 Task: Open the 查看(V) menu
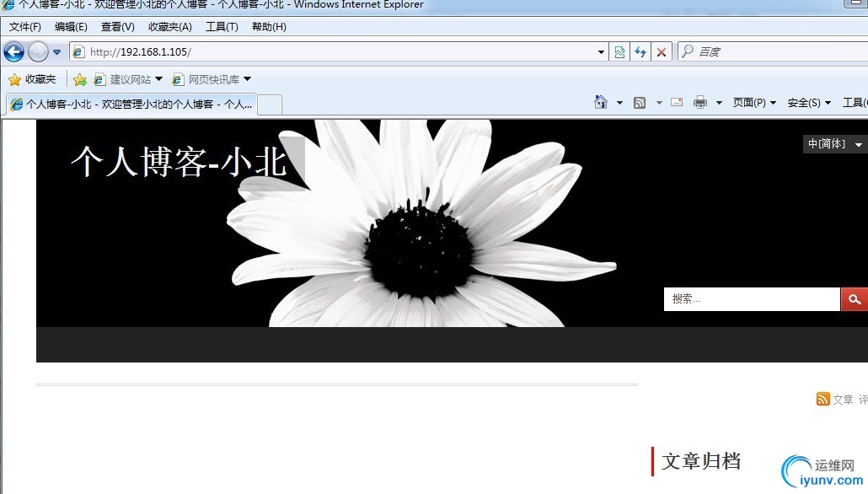click(x=117, y=27)
